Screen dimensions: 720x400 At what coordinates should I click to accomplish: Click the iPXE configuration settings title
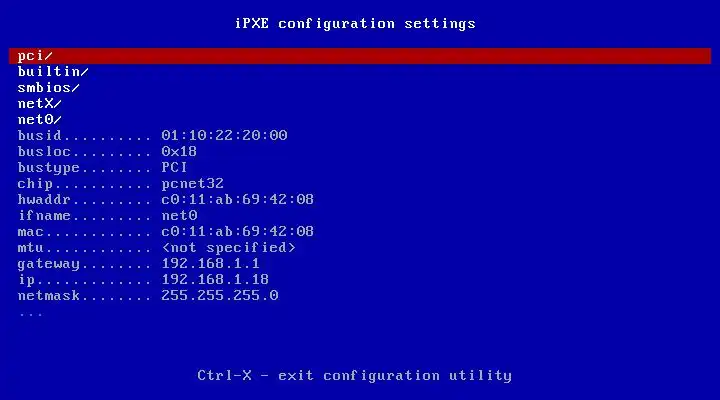click(x=355, y=24)
